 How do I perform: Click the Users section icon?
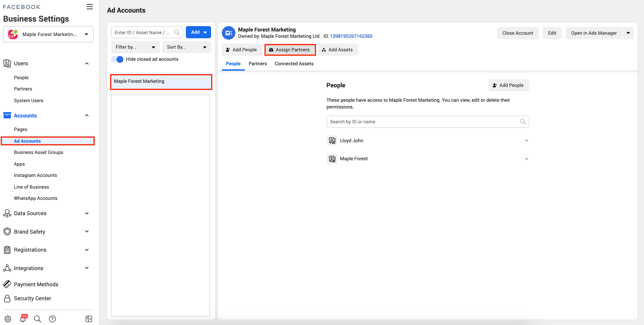[7, 63]
